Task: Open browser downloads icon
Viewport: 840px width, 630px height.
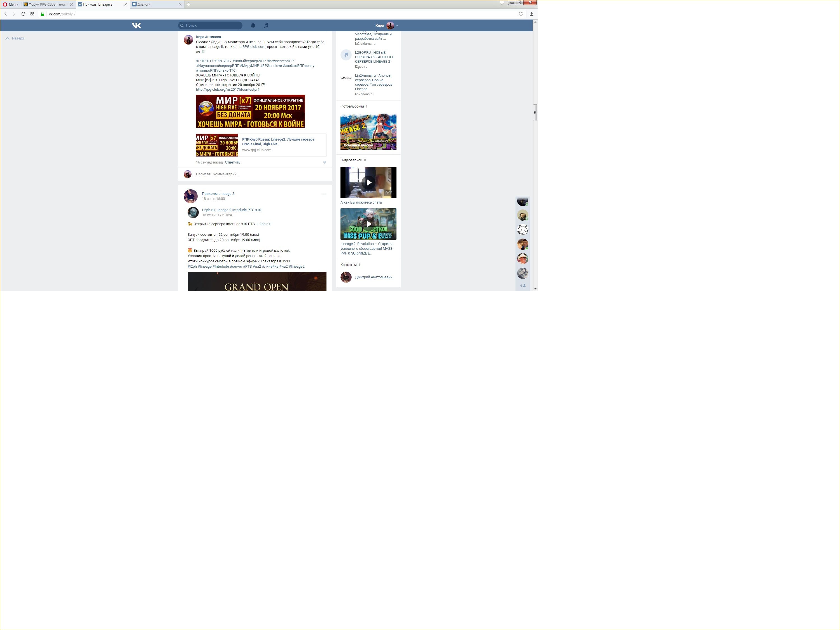Action: [531, 14]
